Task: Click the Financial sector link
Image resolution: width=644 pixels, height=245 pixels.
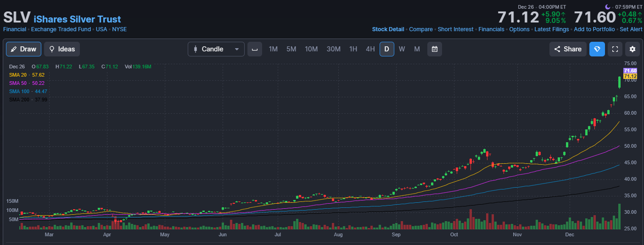Action: click(x=15, y=29)
